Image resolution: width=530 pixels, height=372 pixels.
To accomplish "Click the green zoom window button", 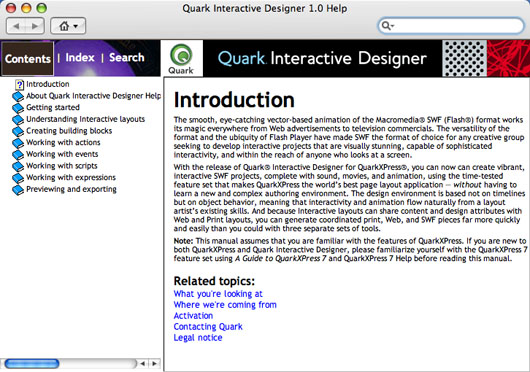I will coord(42,8).
